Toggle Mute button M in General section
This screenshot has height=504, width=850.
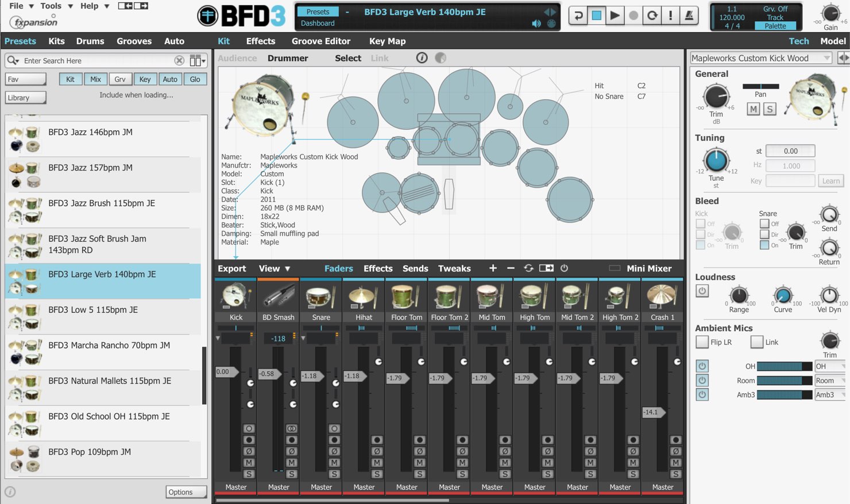click(x=754, y=109)
